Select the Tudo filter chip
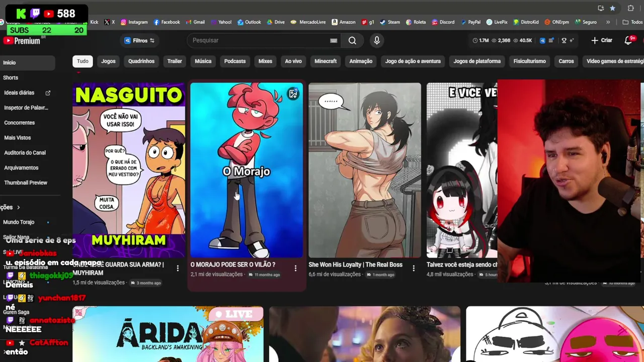Screen dimensions: 644x362 coord(83,61)
